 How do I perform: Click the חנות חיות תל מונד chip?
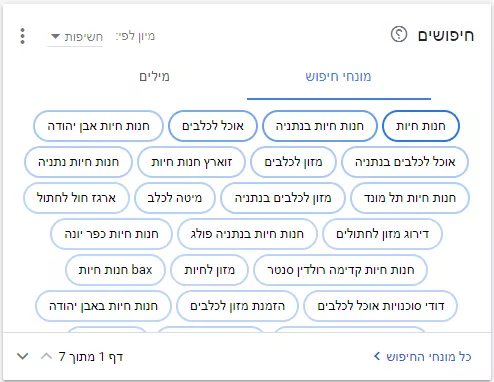tap(410, 198)
